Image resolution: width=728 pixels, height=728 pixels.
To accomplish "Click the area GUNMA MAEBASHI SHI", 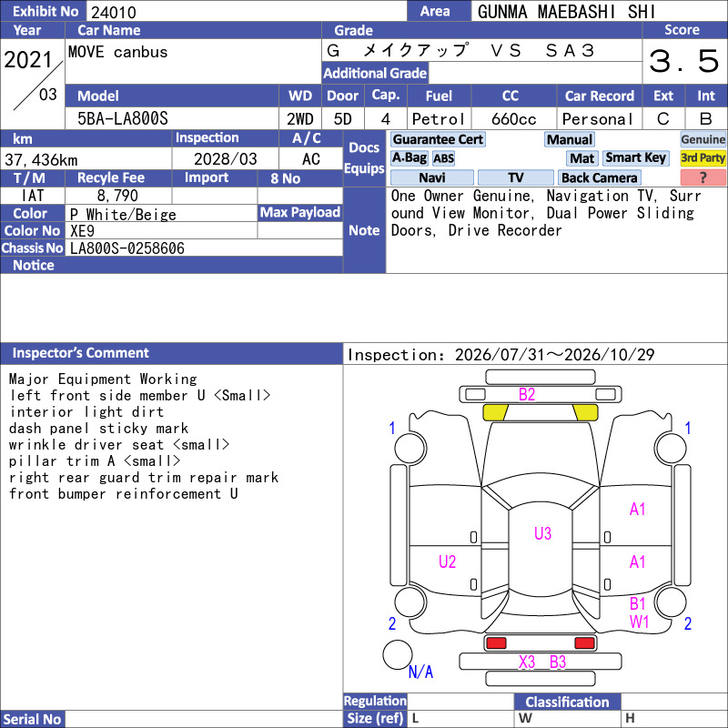I will (x=566, y=12).
